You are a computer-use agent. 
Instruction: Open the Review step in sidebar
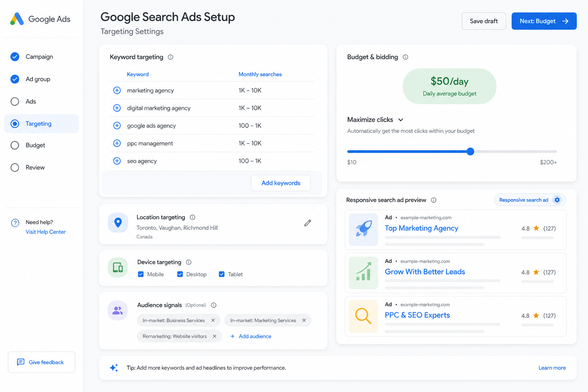41,167
